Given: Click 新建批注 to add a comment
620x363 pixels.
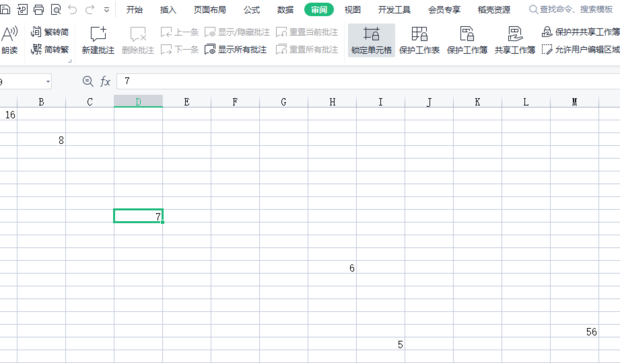Looking at the screenshot, I should 98,40.
